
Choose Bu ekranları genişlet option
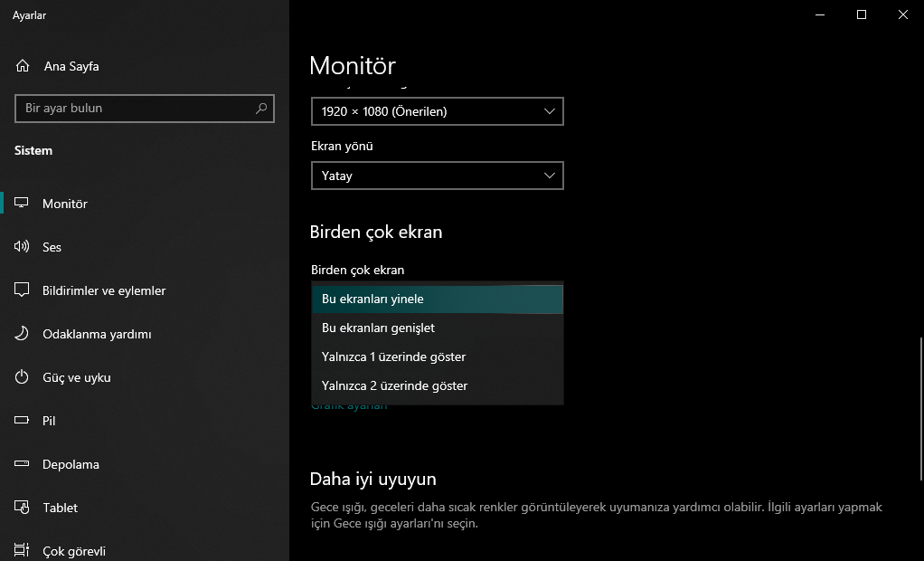pyautogui.click(x=438, y=328)
